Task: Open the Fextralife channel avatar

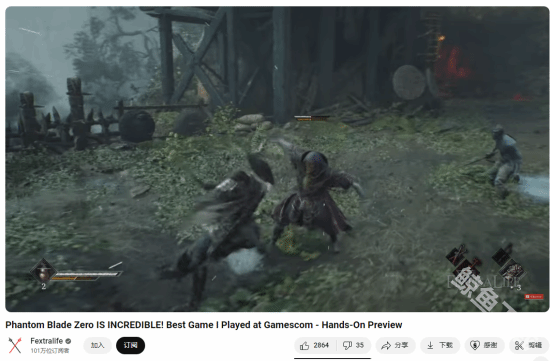Action: tap(15, 345)
